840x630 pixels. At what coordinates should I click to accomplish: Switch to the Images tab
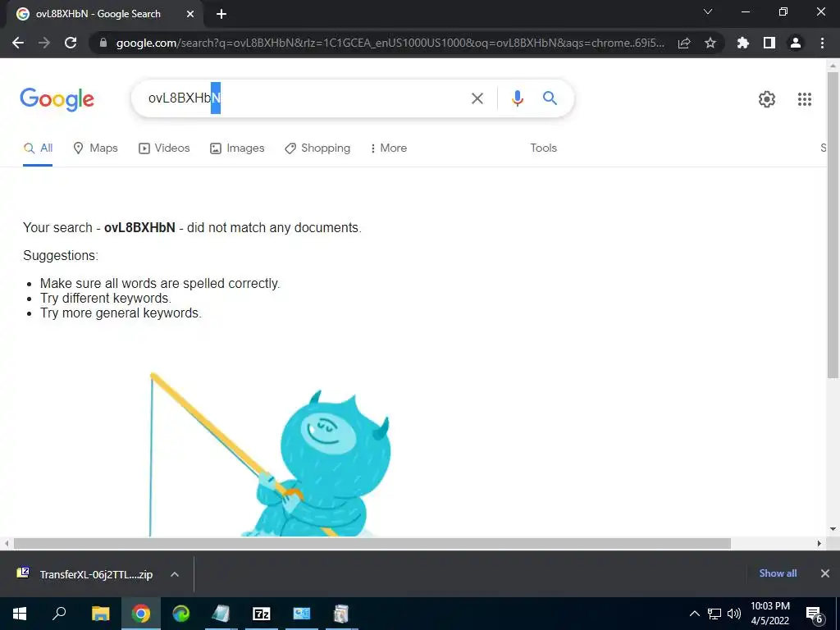coord(237,148)
